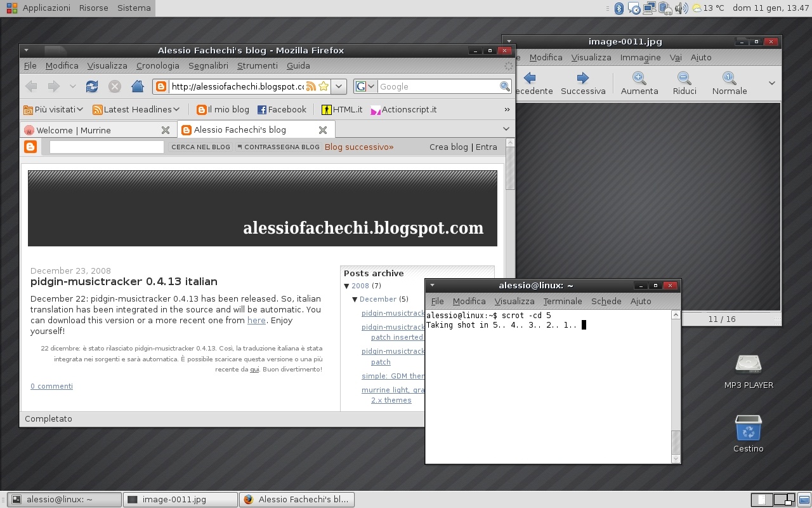Switch to alessio@linux taskbar button

point(64,500)
